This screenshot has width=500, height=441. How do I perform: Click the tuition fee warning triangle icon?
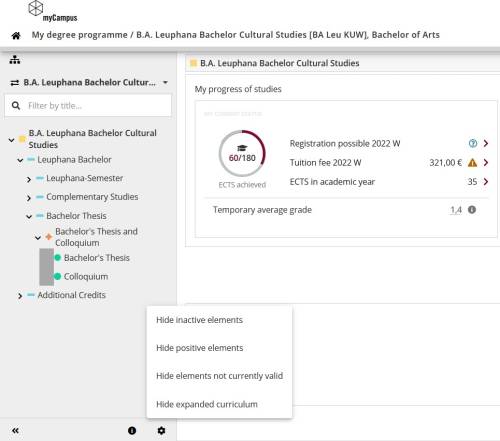tap(472, 163)
